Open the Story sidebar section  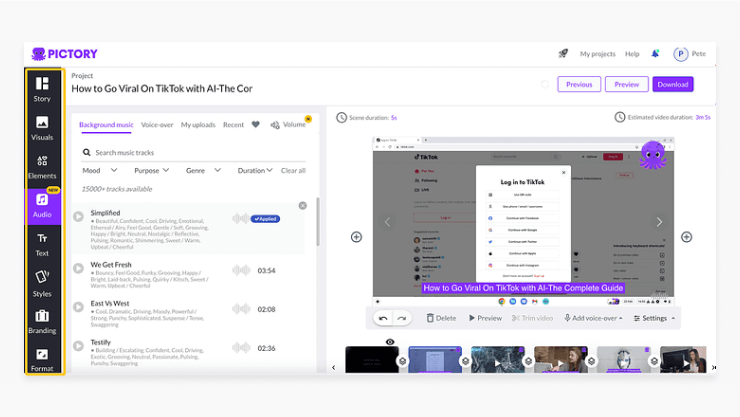tap(42, 90)
